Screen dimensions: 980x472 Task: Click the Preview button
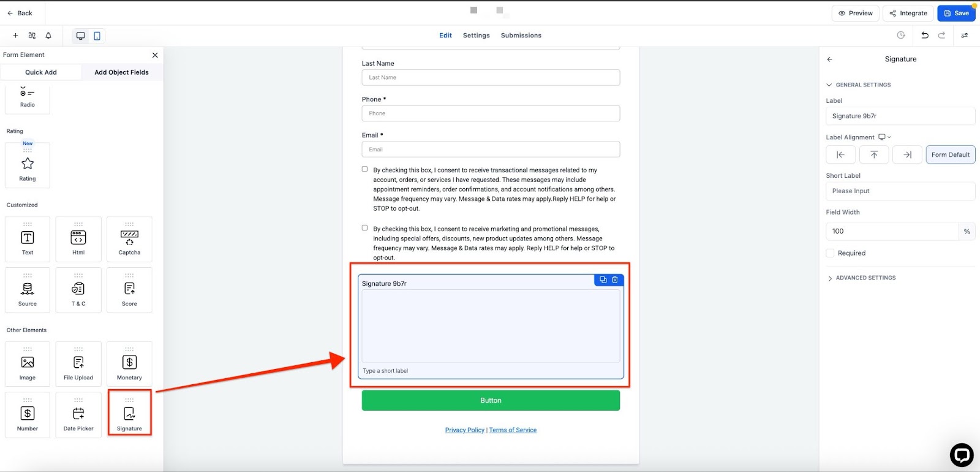pos(856,13)
